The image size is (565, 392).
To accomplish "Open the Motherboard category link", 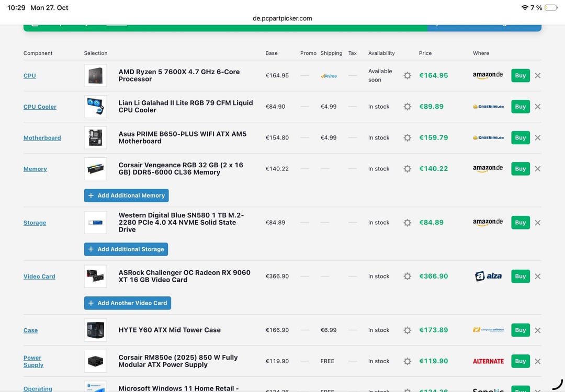I will pos(42,138).
